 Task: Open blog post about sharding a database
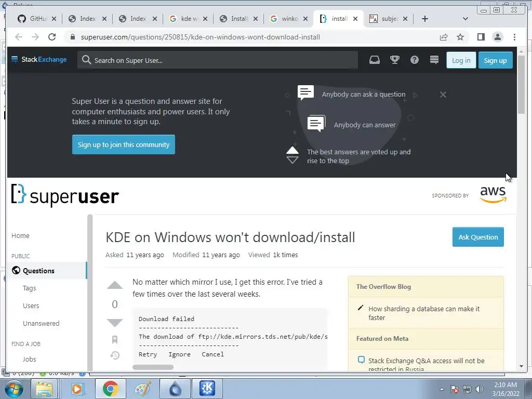424,313
